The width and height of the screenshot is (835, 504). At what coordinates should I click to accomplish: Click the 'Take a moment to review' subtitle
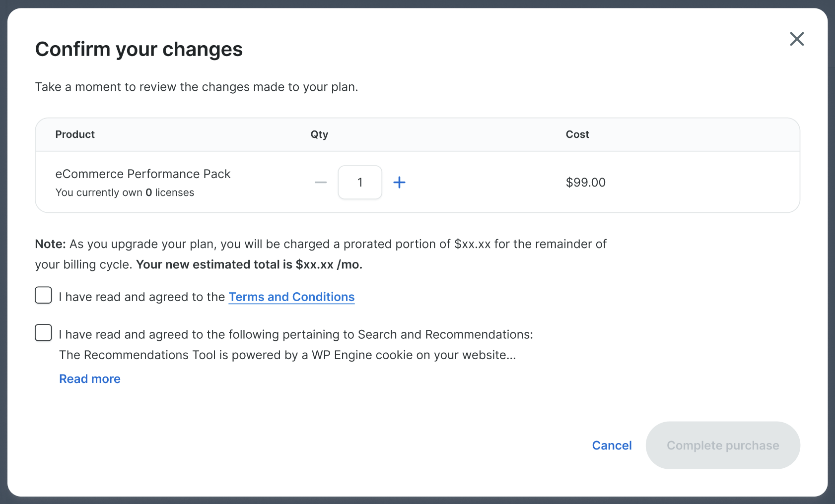[197, 87]
